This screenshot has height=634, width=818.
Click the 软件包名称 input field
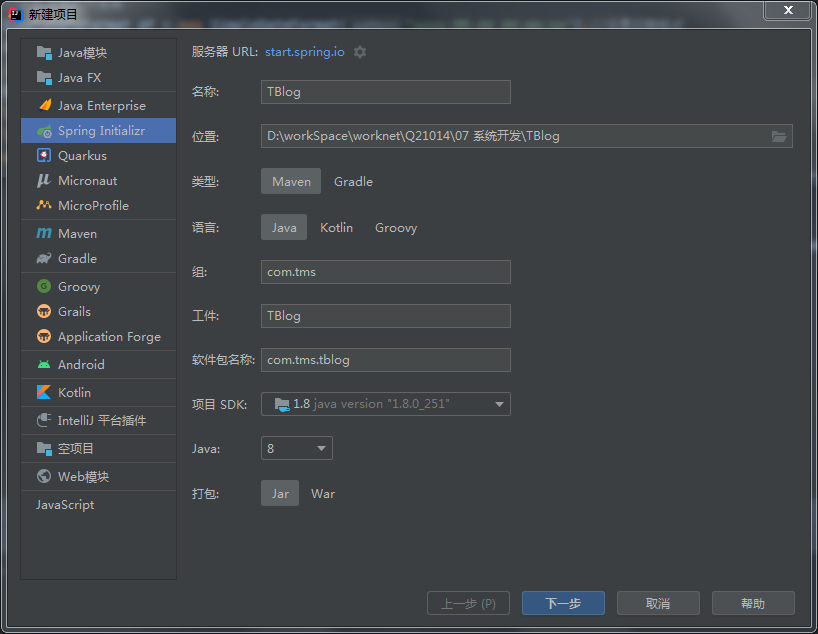[386, 360]
